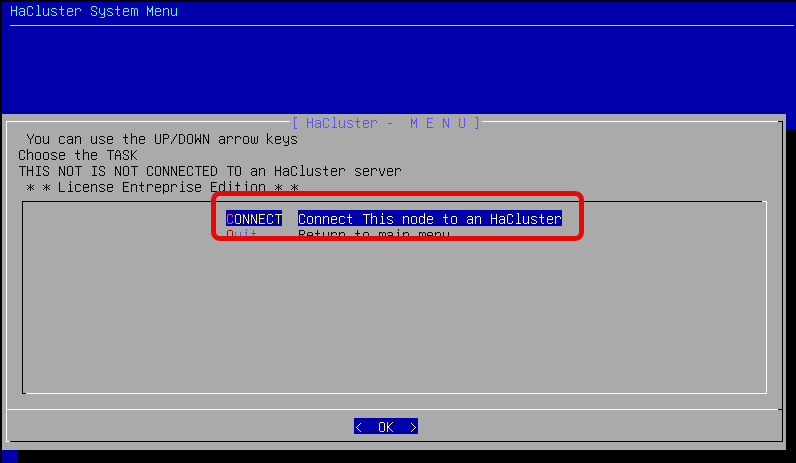796x463 pixels.
Task: Click the 'You can use the UP/DOWN arrow keys' hint
Action: click(x=162, y=139)
